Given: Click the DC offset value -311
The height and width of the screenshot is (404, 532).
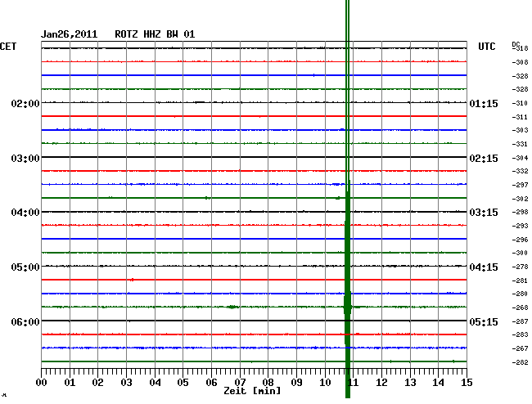Looking at the screenshot, I should coord(520,117).
